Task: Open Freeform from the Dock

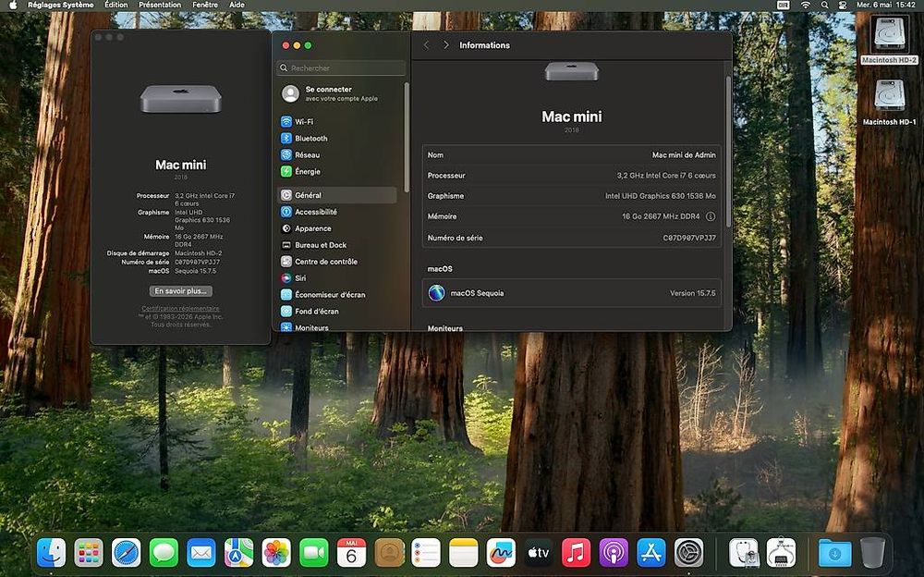Action: [x=501, y=553]
